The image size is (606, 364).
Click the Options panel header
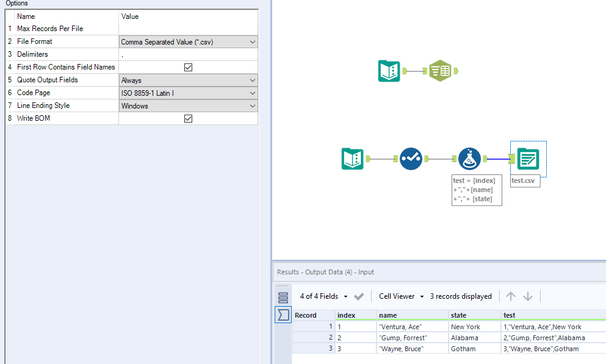pyautogui.click(x=16, y=4)
